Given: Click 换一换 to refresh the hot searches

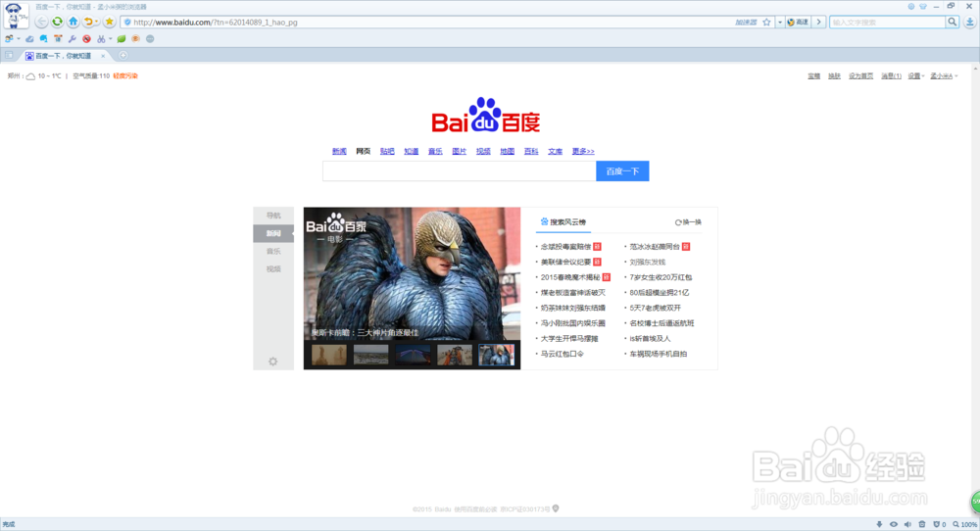Looking at the screenshot, I should pos(688,221).
